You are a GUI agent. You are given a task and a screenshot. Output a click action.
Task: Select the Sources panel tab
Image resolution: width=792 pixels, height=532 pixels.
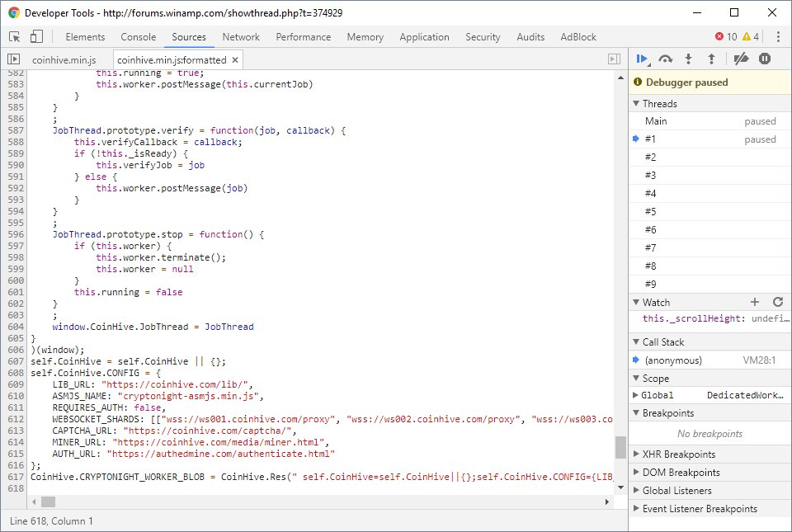(189, 37)
